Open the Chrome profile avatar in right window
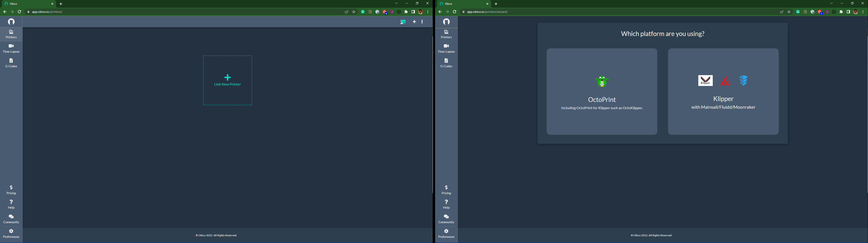The image size is (868, 243). click(856, 12)
